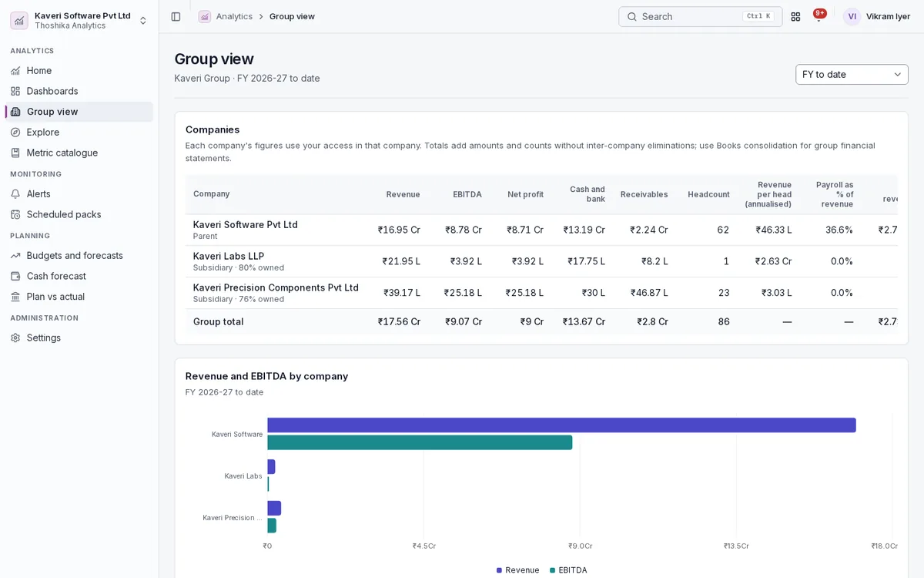The image size is (924, 578).
Task: Open the apps grid icon
Action: point(795,16)
